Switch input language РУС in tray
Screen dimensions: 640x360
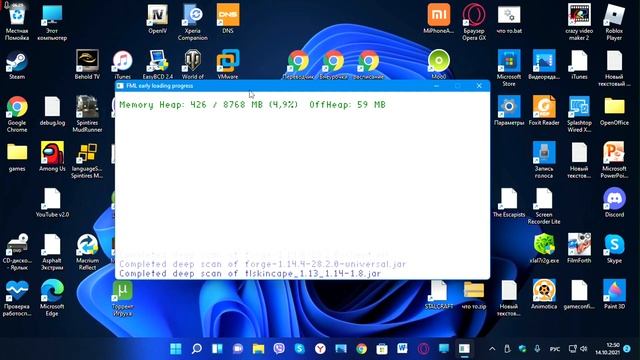[555, 349]
